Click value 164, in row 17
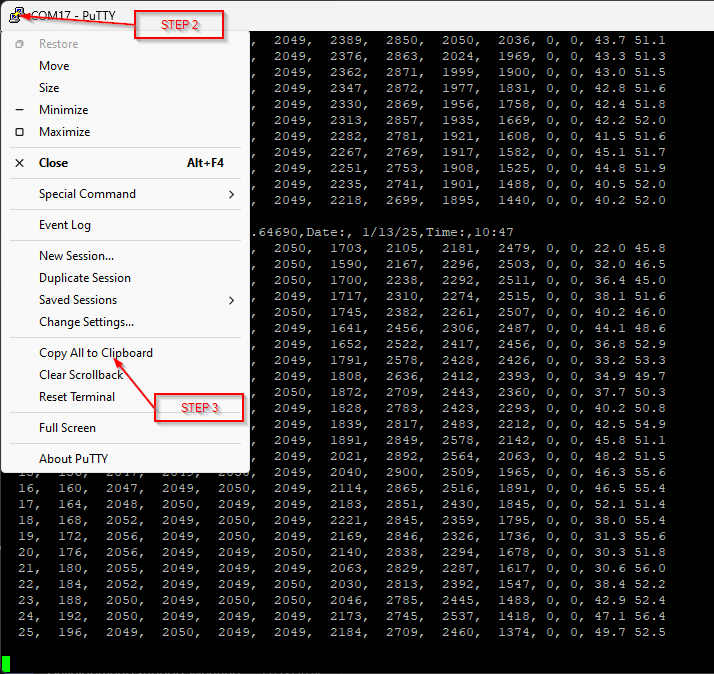The width and height of the screenshot is (714, 674). point(73,504)
